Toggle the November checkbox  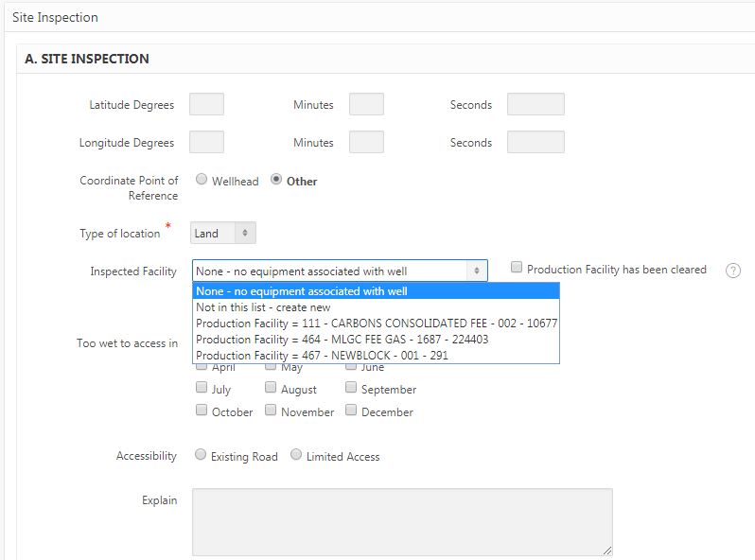[x=271, y=411]
